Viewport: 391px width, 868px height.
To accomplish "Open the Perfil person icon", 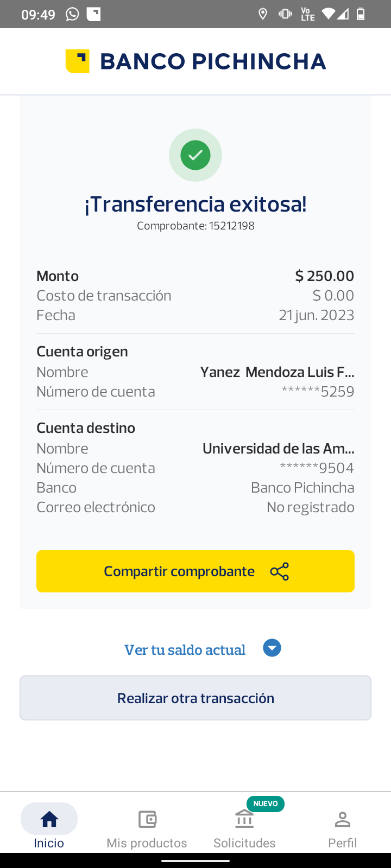I will point(343,819).
